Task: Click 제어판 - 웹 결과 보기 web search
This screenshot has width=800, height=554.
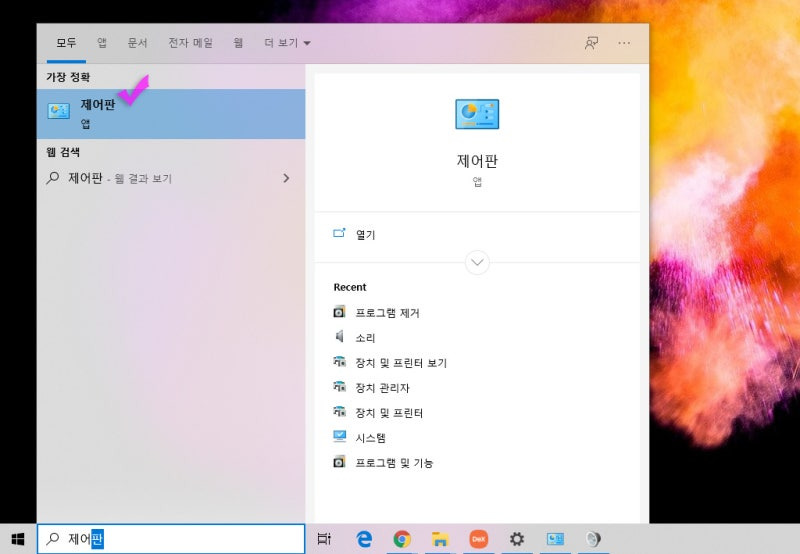Action: pyautogui.click(x=171, y=178)
